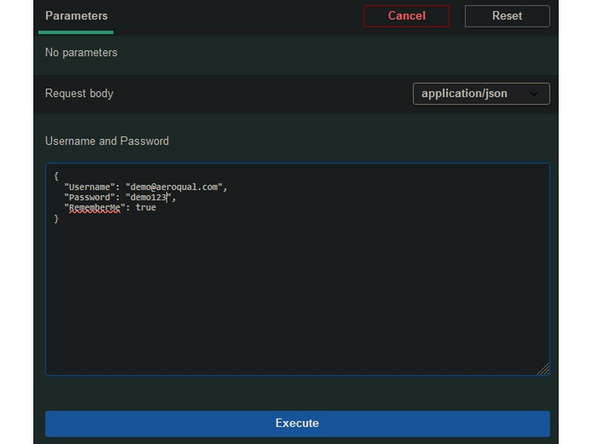Click the "RememberMe" key in the JSON
Image resolution: width=592 pixels, height=444 pixels.
[x=95, y=207]
